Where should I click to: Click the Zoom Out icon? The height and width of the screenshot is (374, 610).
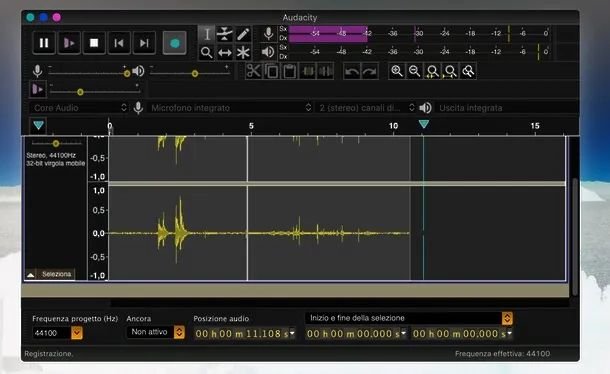tap(415, 71)
